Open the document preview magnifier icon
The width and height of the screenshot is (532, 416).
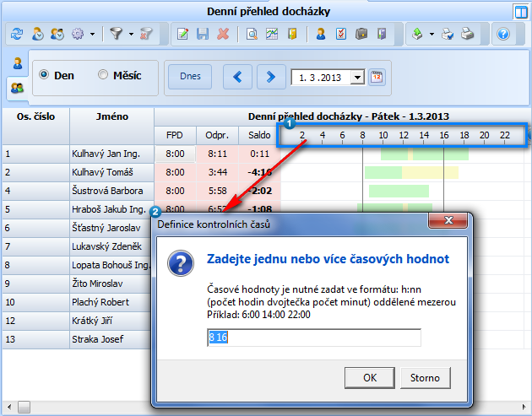pos(252,34)
